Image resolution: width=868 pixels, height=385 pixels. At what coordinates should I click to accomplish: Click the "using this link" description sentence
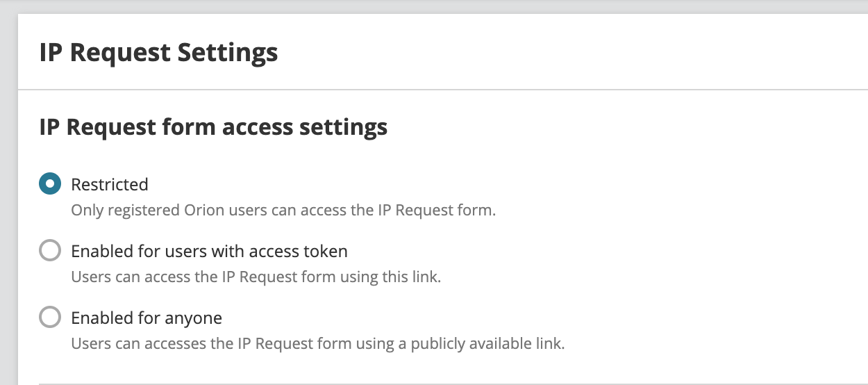click(256, 277)
